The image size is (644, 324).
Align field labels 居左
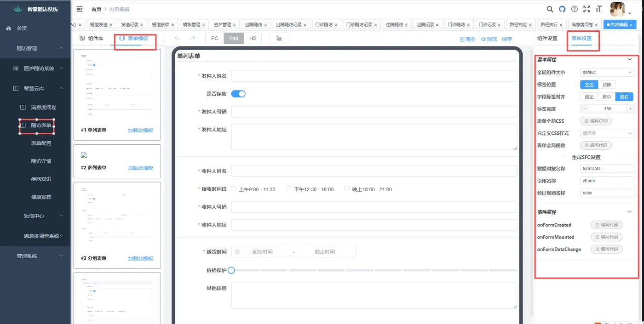[589, 97]
